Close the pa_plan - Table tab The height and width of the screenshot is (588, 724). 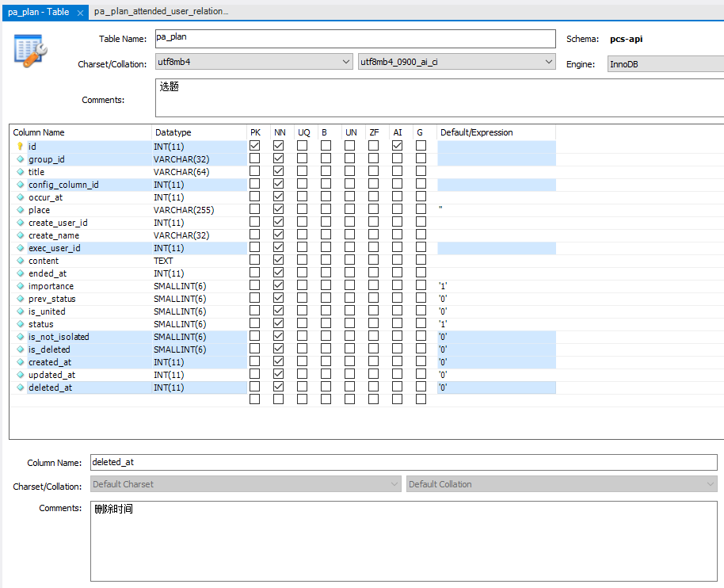point(80,13)
